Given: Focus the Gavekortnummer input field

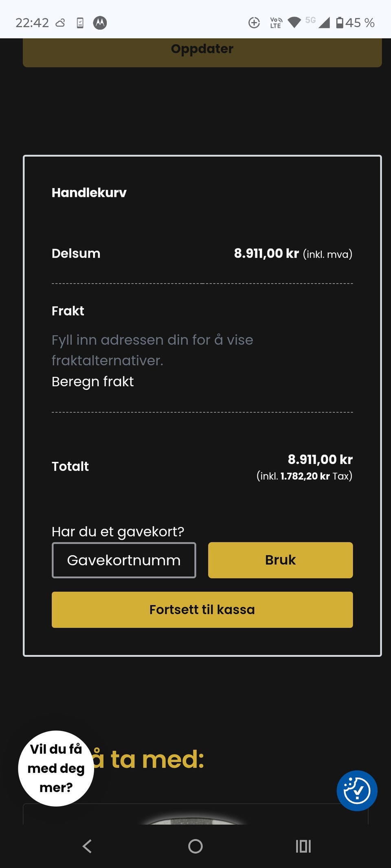Looking at the screenshot, I should [124, 560].
